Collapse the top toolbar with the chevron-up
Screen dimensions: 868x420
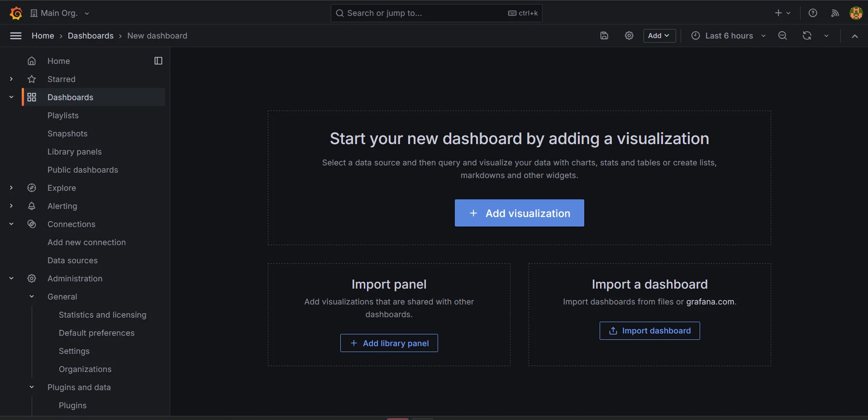click(854, 36)
